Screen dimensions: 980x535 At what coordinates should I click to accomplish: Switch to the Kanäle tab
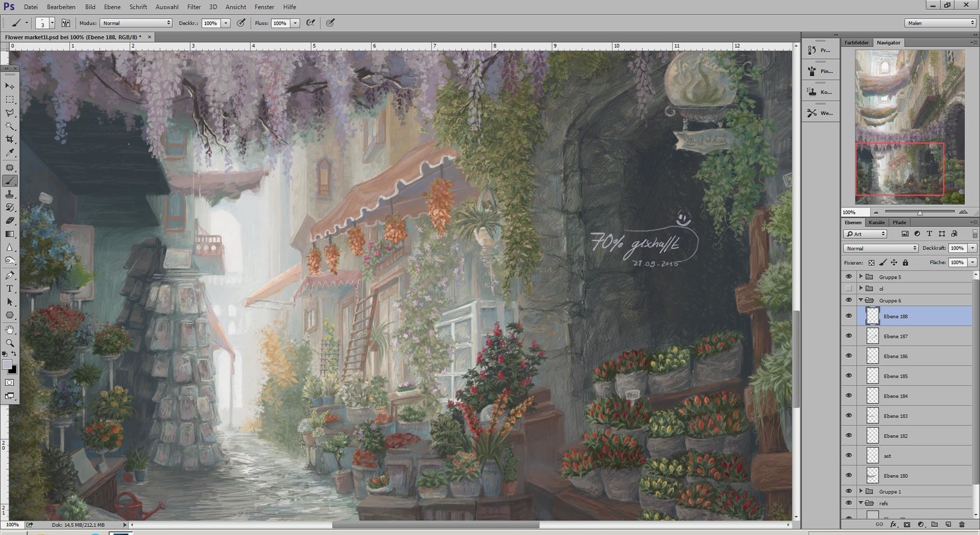(x=876, y=222)
